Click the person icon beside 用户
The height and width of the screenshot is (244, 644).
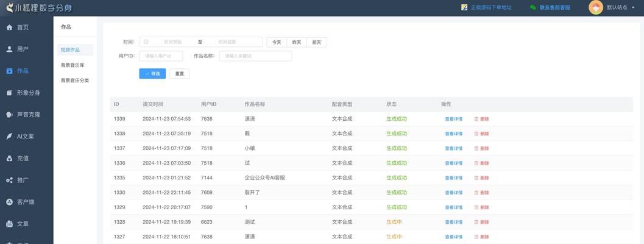click(x=10, y=49)
